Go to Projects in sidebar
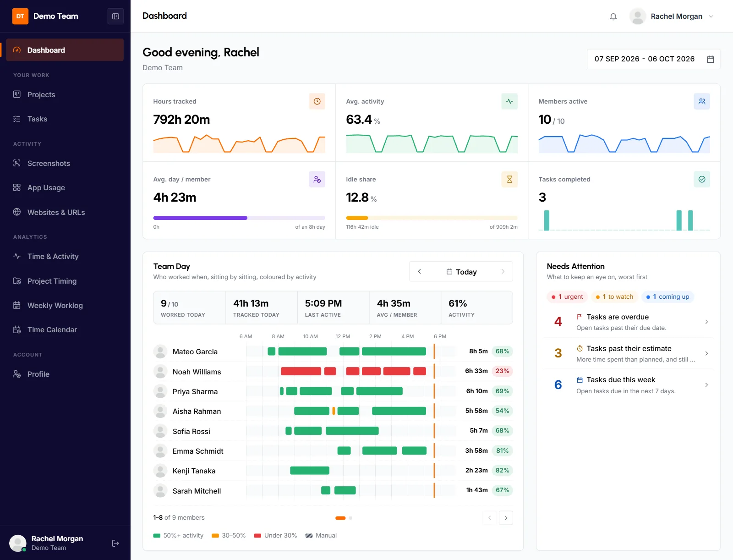Screen dimensions: 733x560 coord(65,94)
